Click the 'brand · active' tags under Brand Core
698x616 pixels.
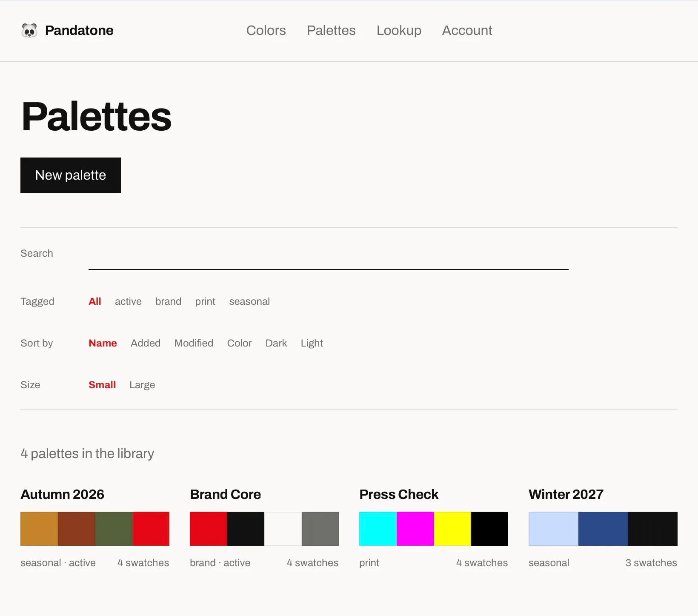pos(220,563)
